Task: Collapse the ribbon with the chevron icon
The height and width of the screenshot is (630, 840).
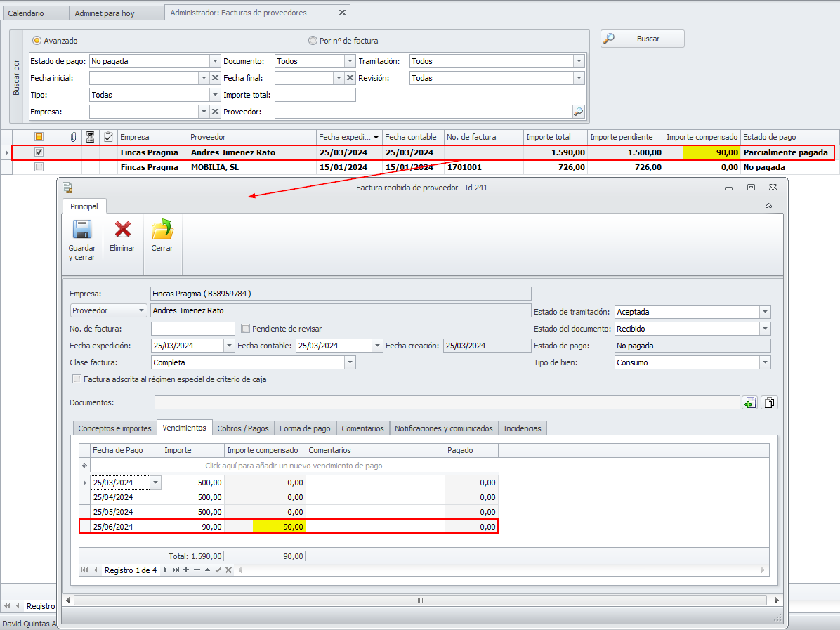Action: click(x=768, y=206)
